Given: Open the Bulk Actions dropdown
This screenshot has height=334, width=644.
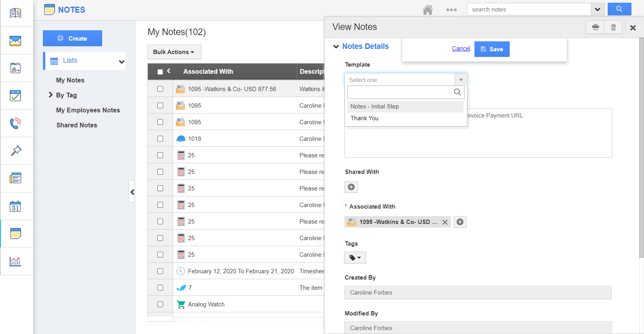Looking at the screenshot, I should click(174, 52).
